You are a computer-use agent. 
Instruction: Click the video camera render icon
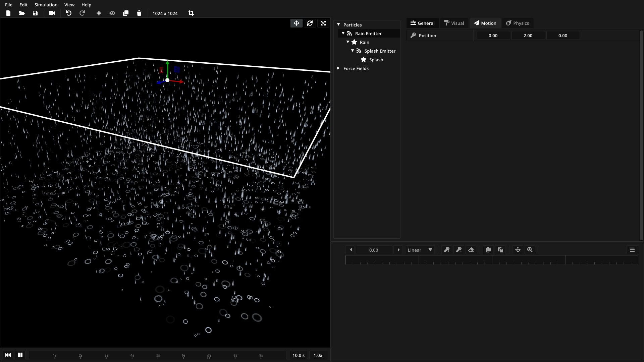coord(52,13)
